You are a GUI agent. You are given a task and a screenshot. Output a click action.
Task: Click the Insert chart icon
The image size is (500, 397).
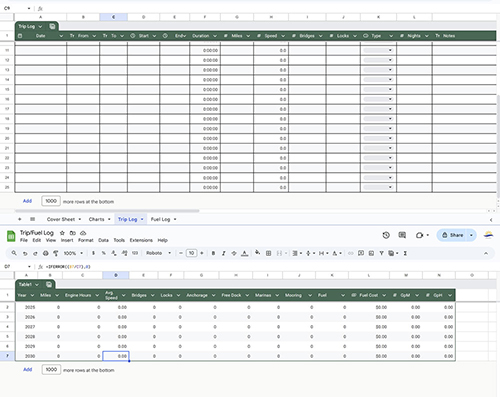pyautogui.click(x=371, y=253)
